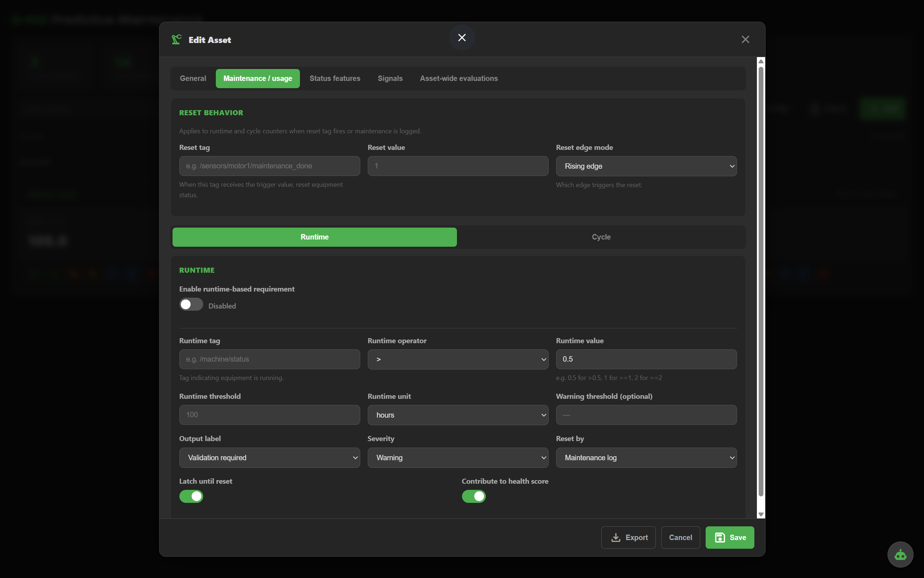The width and height of the screenshot is (924, 578).
Task: Open the Runtime unit hours dropdown
Action: click(x=458, y=415)
